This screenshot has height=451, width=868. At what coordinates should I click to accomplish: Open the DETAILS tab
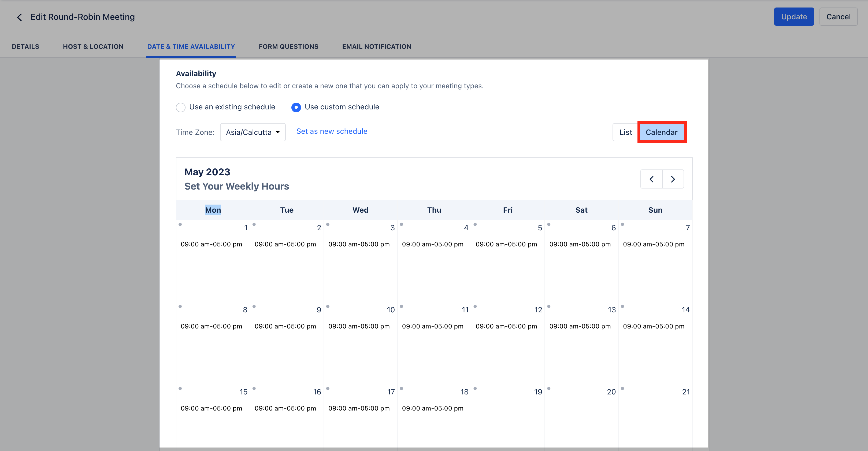point(26,46)
